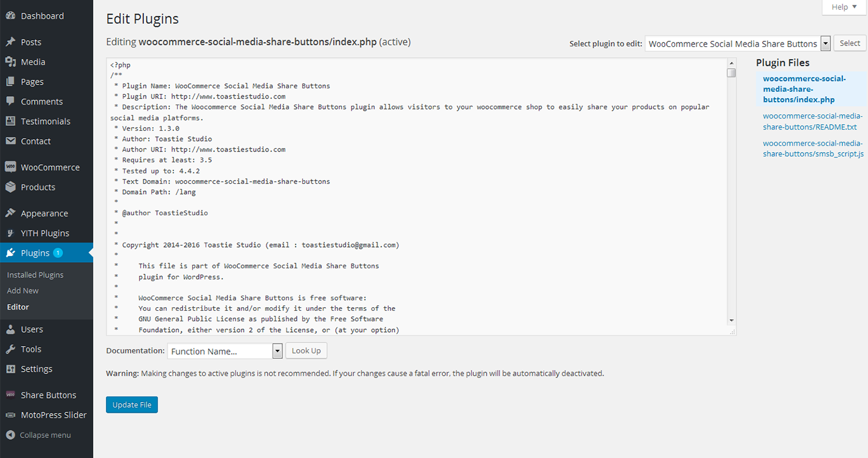The image size is (868, 458).
Task: Open Installed Plugins submenu item
Action: coord(35,275)
